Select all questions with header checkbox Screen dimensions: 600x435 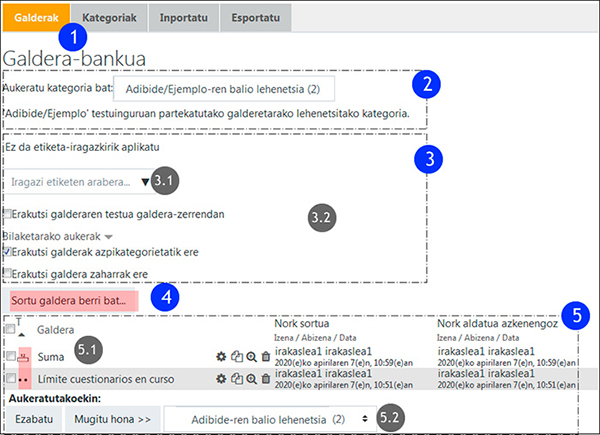pyautogui.click(x=10, y=328)
